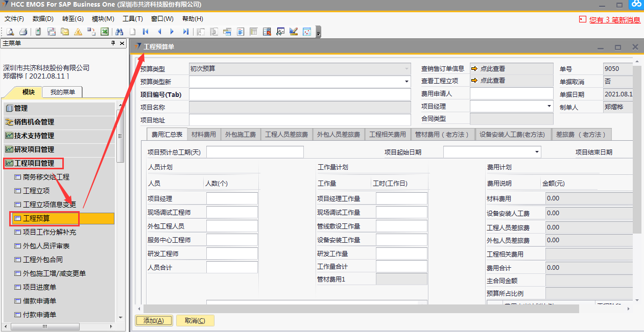Go to the first data record
Image resolution: width=644 pixels, height=332 pixels.
click(146, 32)
